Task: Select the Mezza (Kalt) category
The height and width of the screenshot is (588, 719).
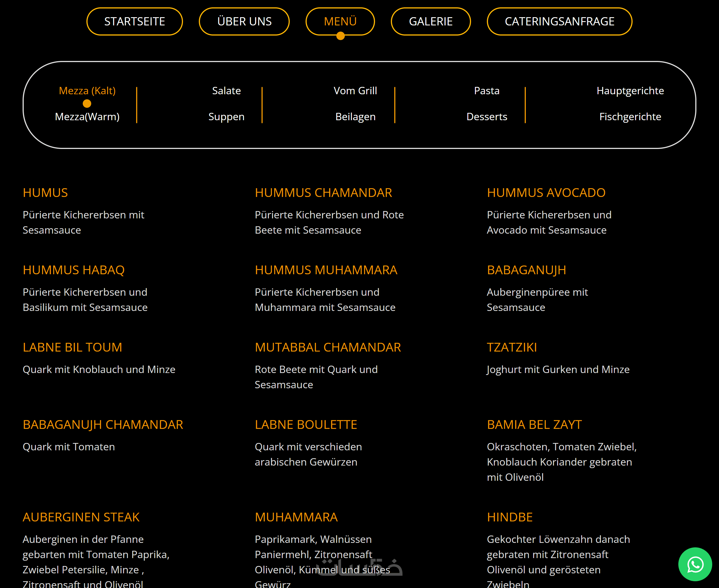Action: [x=87, y=91]
